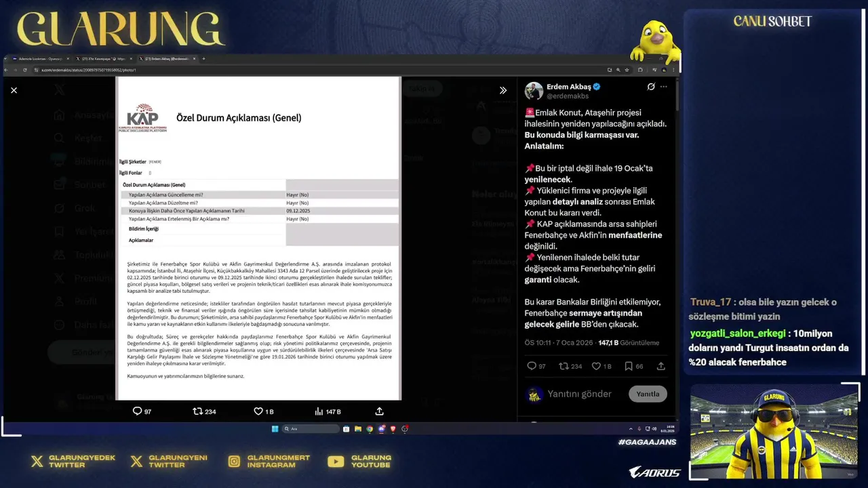Open File Explorer from taskbar
The image size is (868, 488).
(357, 429)
